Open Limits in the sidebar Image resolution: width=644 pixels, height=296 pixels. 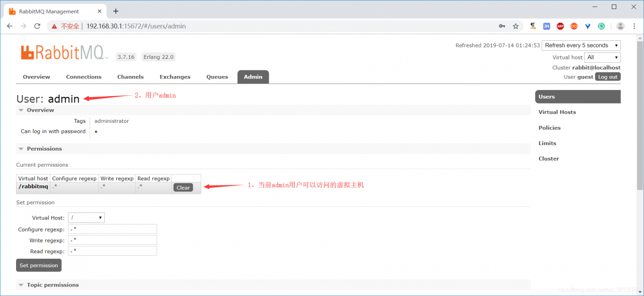point(547,143)
